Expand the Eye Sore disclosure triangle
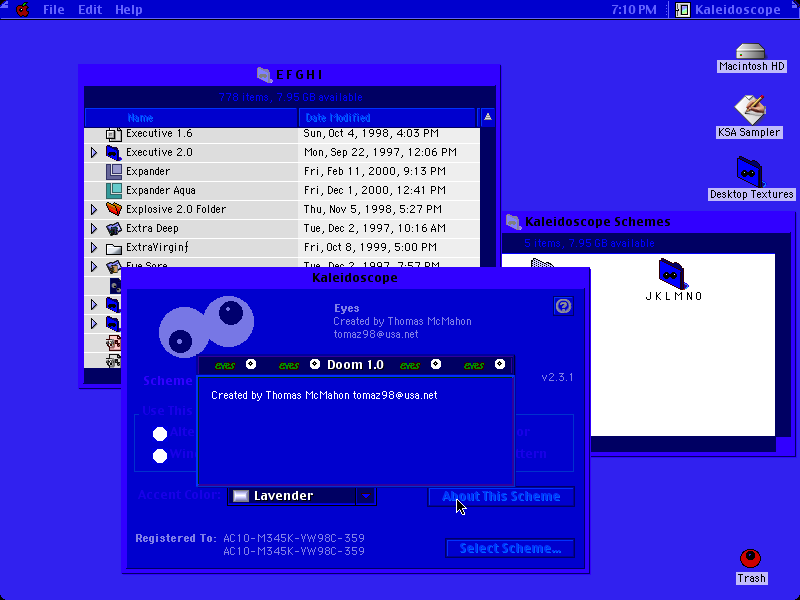Image resolution: width=800 pixels, height=600 pixels. tap(94, 266)
